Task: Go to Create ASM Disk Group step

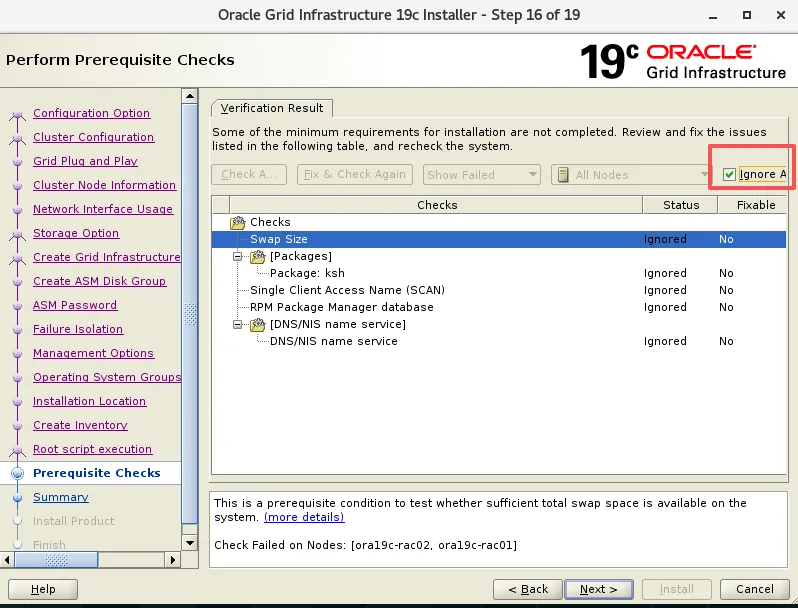Action: 99,281
